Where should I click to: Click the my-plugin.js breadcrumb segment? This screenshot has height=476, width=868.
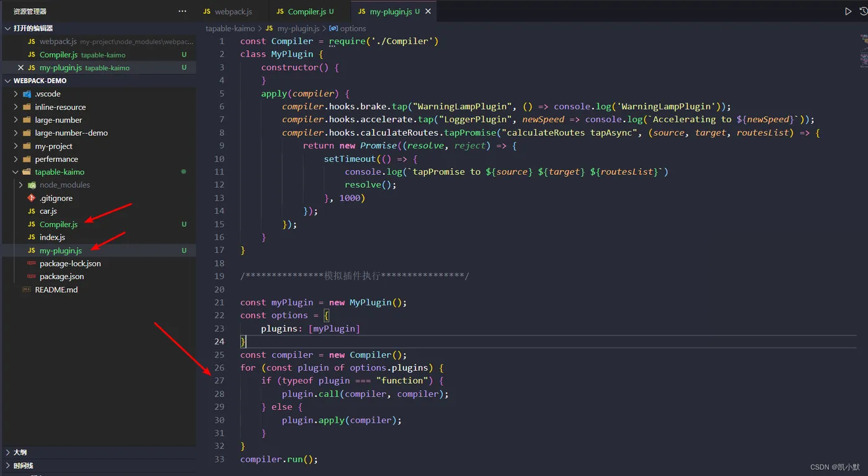click(298, 29)
